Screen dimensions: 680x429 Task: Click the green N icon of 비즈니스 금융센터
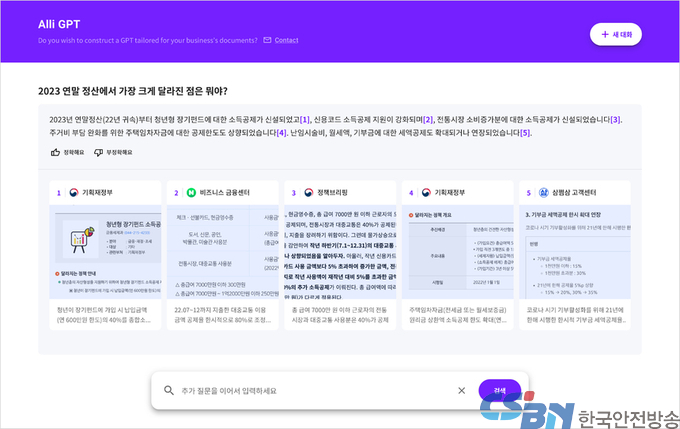coord(191,192)
